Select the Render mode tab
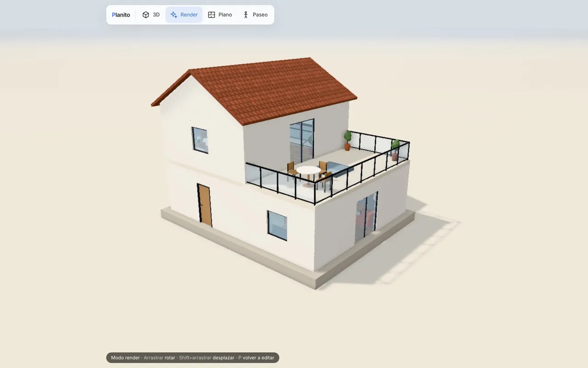The height and width of the screenshot is (368, 588). [x=184, y=15]
